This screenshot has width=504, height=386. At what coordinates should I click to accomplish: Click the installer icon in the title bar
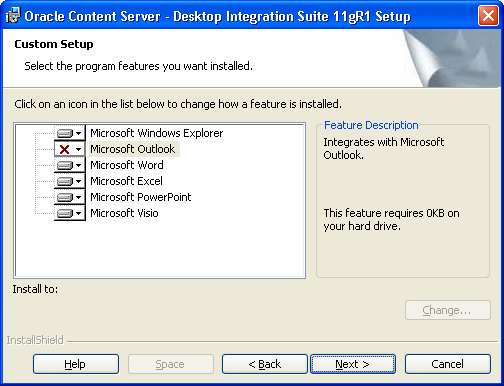pos(13,16)
